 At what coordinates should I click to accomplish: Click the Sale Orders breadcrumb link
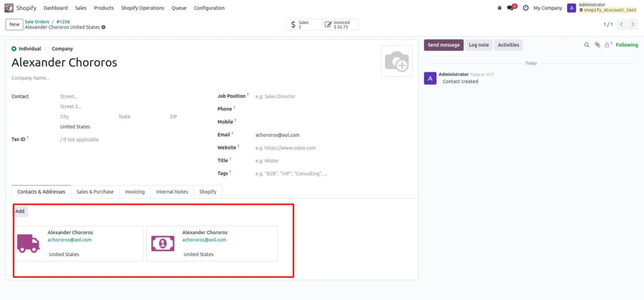[x=37, y=21]
